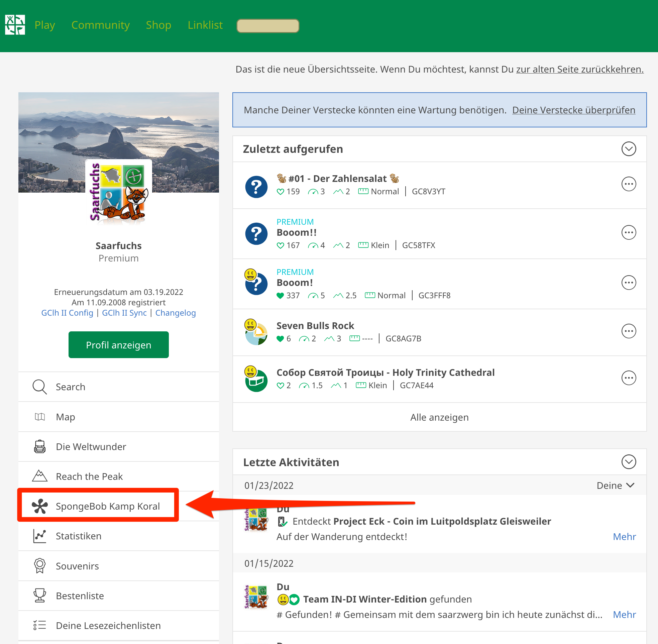
Task: Open the Play menu
Action: click(44, 25)
